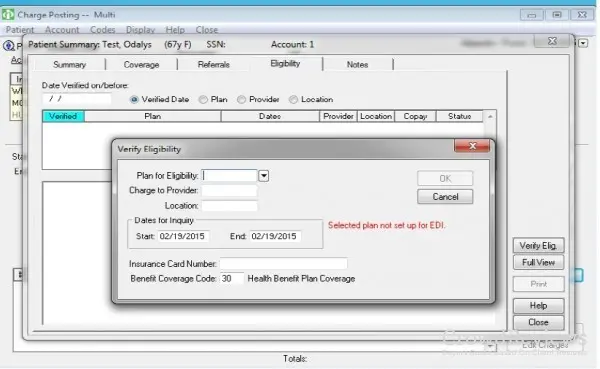Open the Help menu in menu bar
The height and width of the screenshot is (369, 600).
175,30
